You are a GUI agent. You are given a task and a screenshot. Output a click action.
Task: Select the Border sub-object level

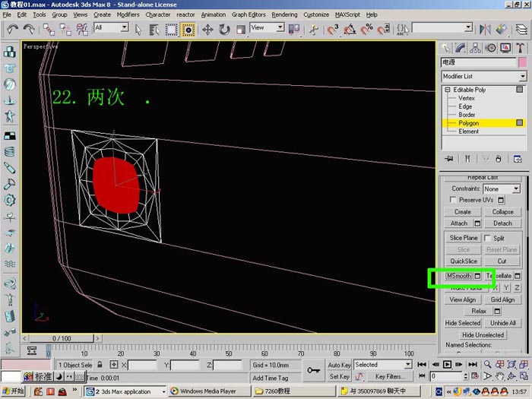(467, 115)
